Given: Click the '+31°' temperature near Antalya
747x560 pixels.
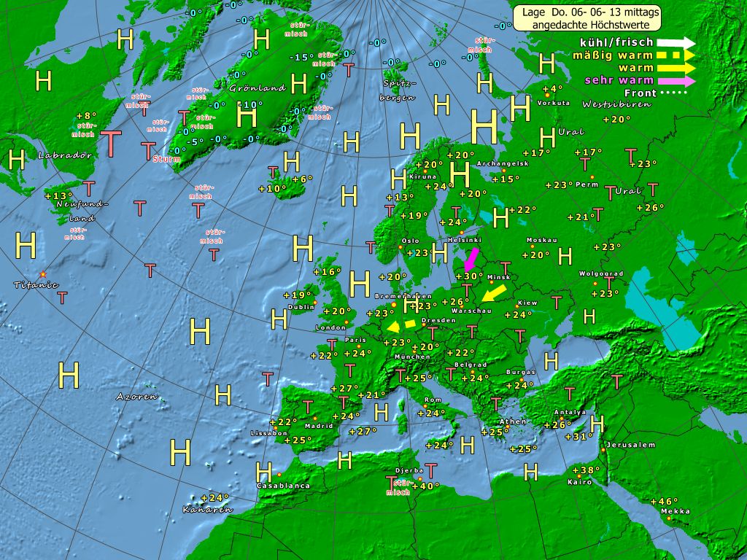Looking at the screenshot, I should [x=578, y=436].
